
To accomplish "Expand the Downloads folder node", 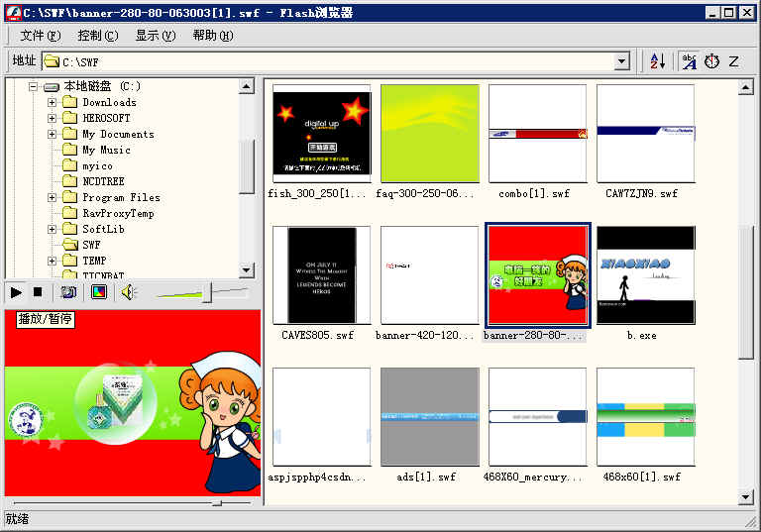I will pos(52,102).
